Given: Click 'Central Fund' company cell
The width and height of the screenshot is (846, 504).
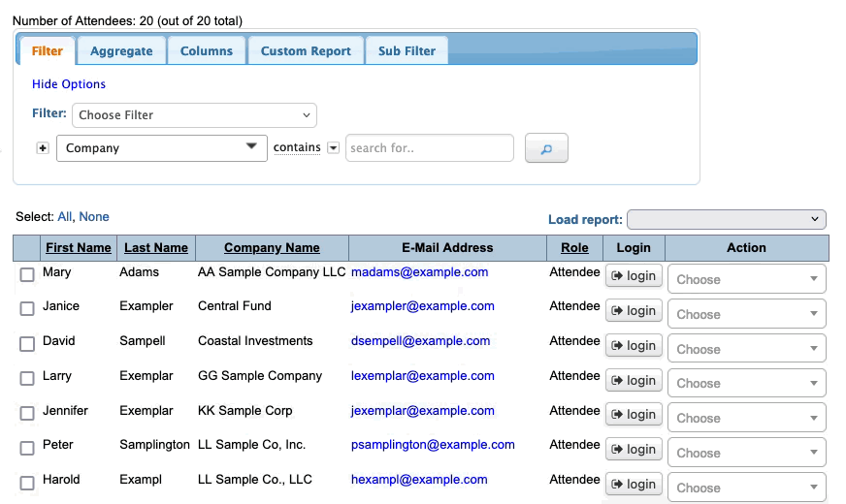Looking at the screenshot, I should click(235, 306).
